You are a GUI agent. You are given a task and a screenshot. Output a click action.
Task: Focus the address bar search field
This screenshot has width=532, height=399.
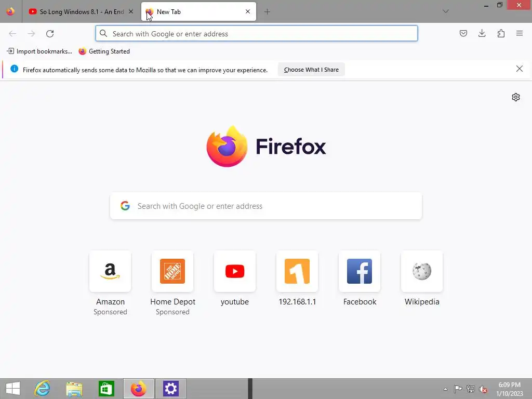pyautogui.click(x=257, y=34)
